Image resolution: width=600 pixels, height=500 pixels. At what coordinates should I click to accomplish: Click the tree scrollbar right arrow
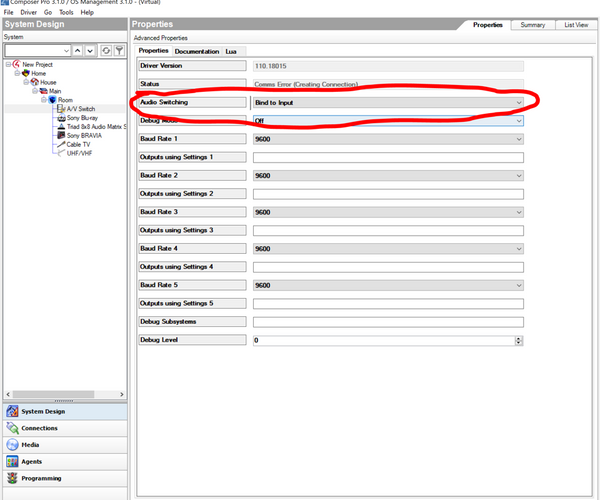tap(122, 394)
